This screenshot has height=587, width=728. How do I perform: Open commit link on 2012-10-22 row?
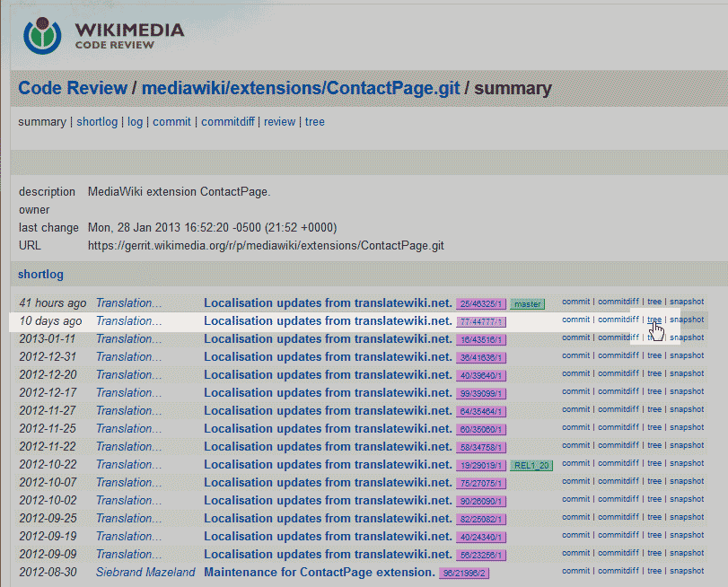[x=575, y=463]
